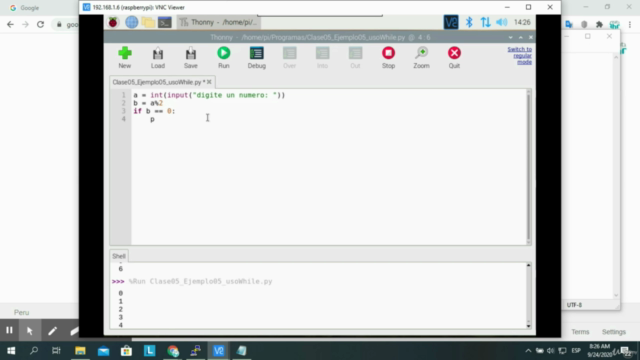The width and height of the screenshot is (640, 360).
Task: Open Windows taskbar search
Action: 34,351
